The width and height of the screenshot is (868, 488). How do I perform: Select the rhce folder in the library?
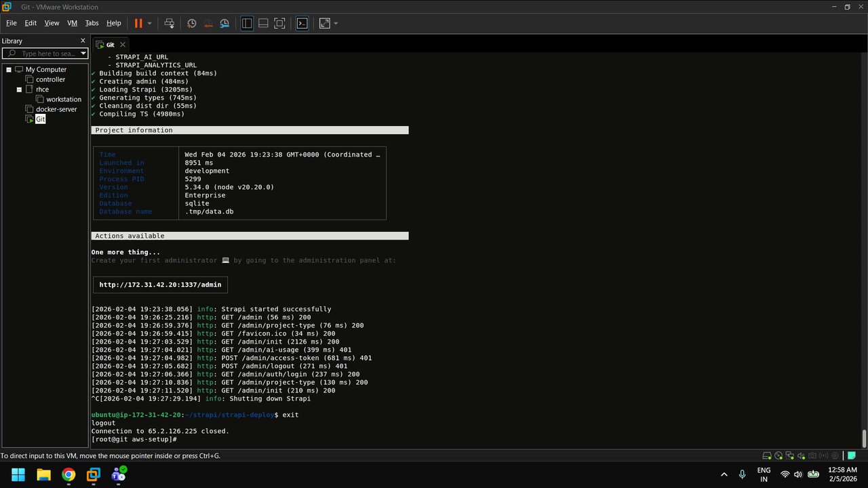[42, 89]
